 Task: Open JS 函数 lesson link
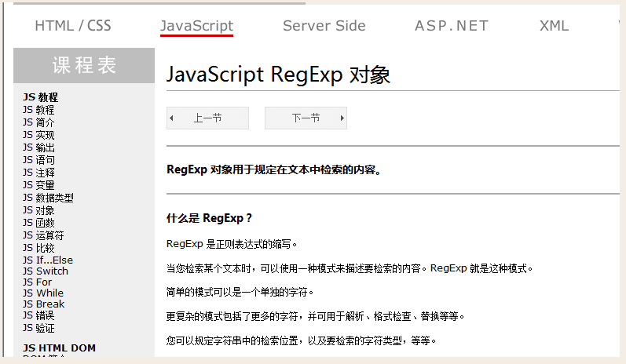point(38,223)
